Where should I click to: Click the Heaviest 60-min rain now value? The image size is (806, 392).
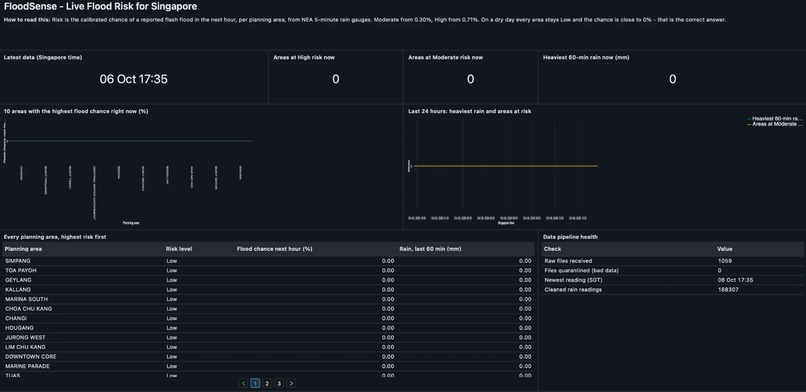point(672,79)
